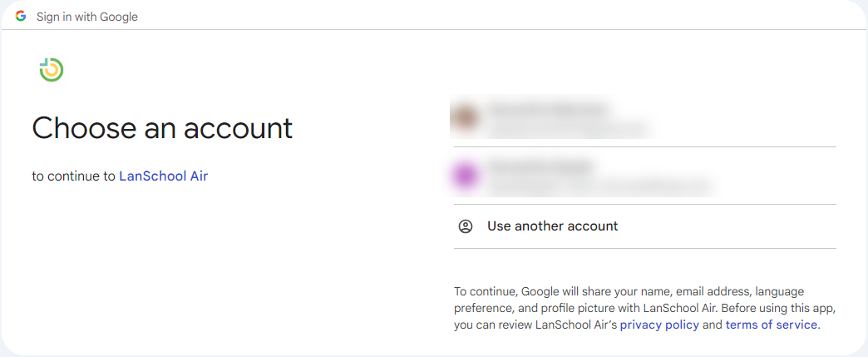Open the LanSchool Air link under heading
The image size is (868, 357).
[x=163, y=176]
